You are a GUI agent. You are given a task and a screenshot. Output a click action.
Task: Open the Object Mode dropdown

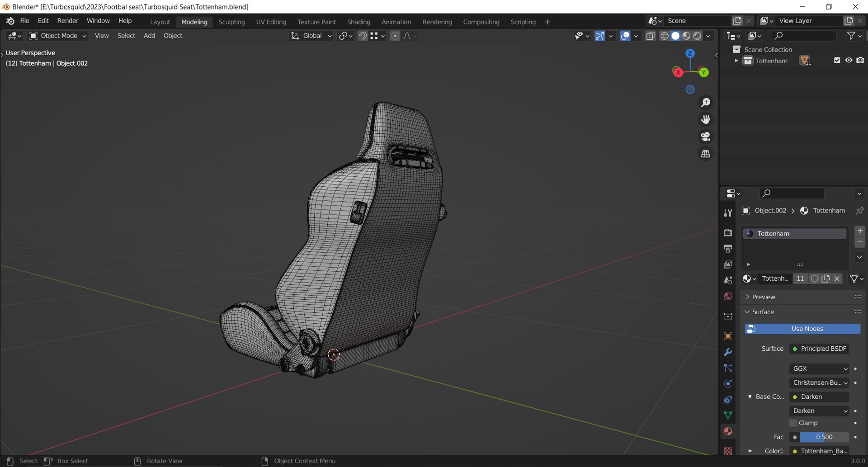click(x=58, y=36)
